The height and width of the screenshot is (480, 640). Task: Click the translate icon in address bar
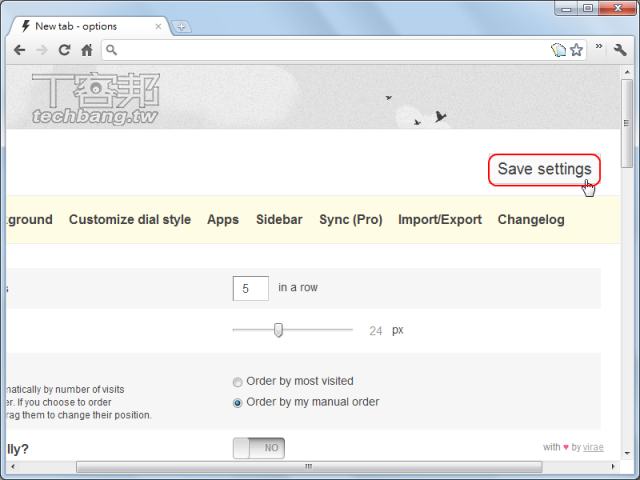559,50
